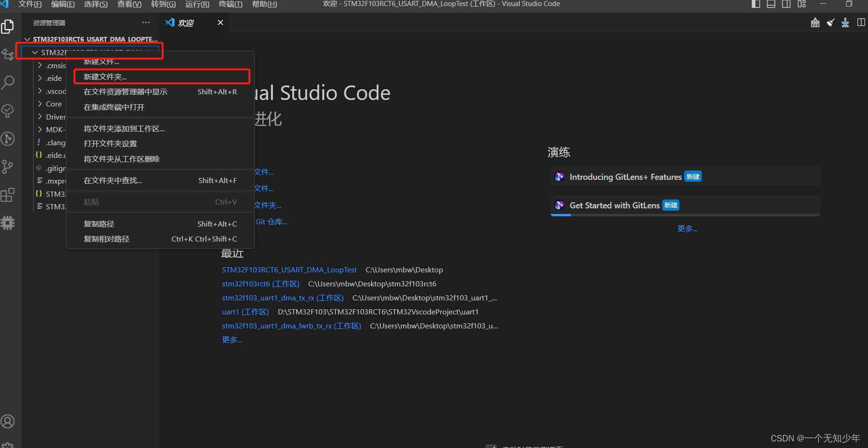The width and height of the screenshot is (868, 448).
Task: Open the Testing view with tree icon
Action: tap(7, 111)
